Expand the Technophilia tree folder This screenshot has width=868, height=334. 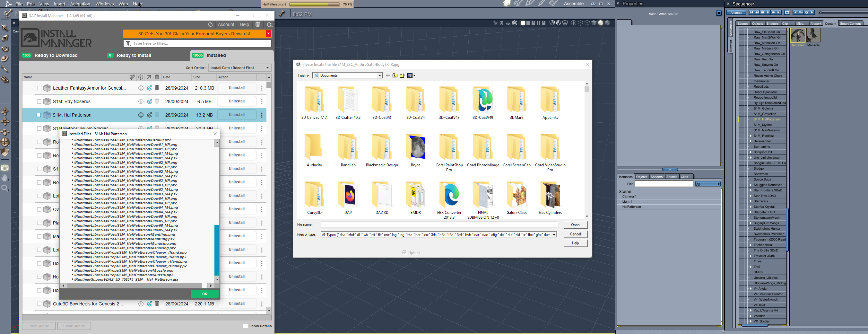coord(751,245)
